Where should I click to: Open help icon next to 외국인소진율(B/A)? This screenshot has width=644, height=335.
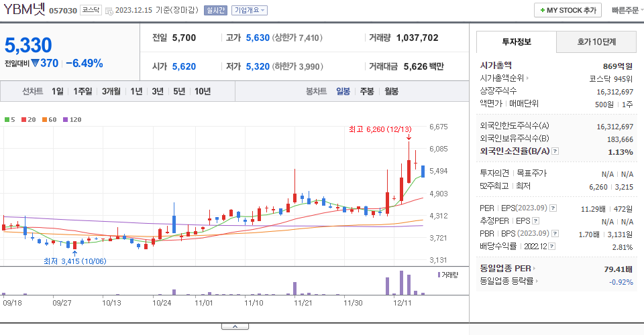555,151
